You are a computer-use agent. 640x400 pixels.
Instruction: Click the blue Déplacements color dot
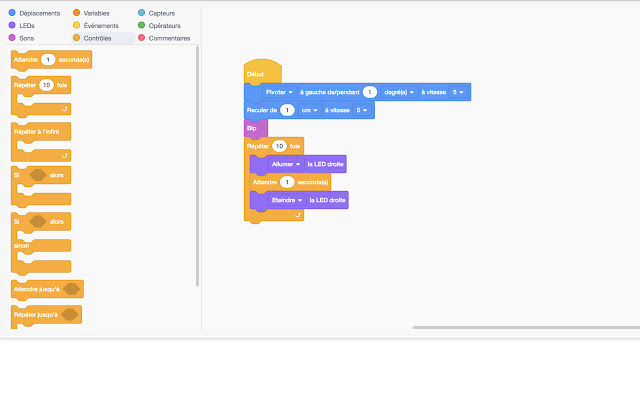pos(12,13)
